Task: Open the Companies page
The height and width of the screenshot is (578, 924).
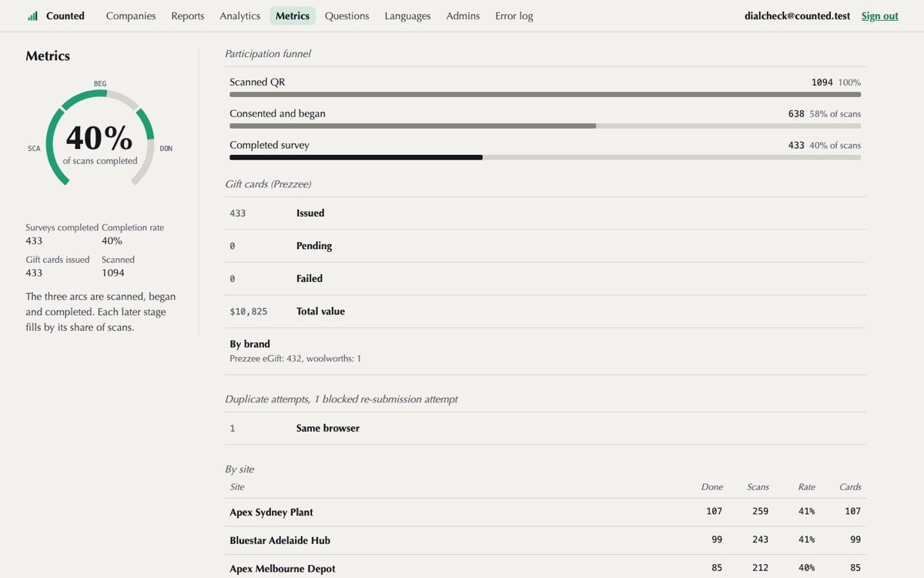Action: [x=131, y=15]
